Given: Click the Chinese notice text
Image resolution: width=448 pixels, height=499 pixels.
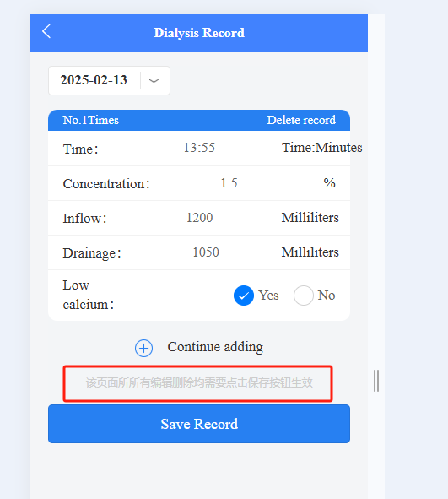Looking at the screenshot, I should (199, 382).
